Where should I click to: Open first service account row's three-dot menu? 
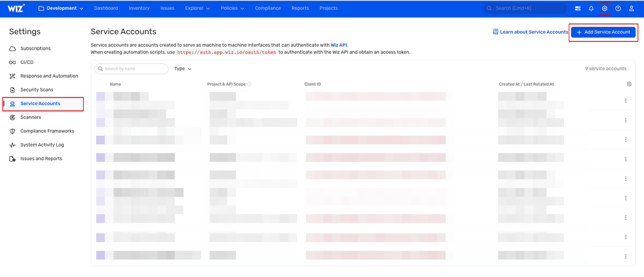point(626,101)
